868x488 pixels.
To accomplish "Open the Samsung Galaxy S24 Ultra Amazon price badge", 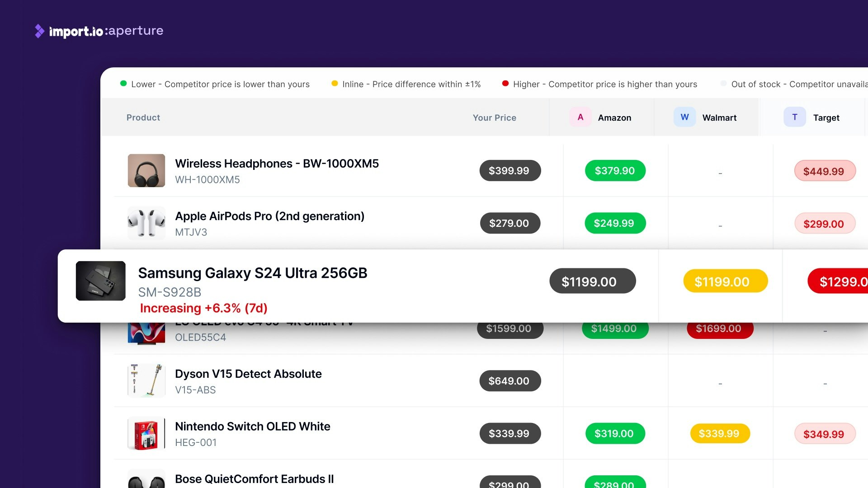I will click(x=725, y=281).
